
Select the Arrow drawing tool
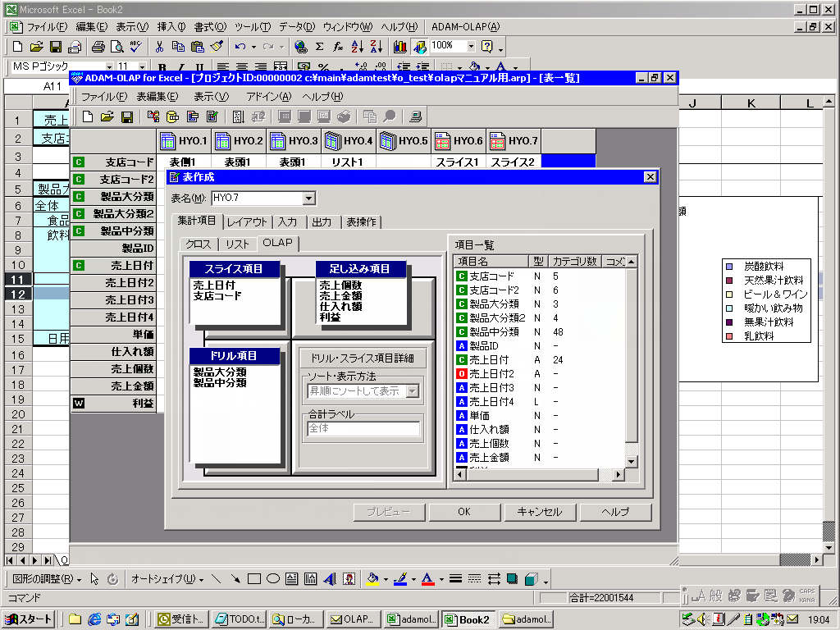pos(235,578)
